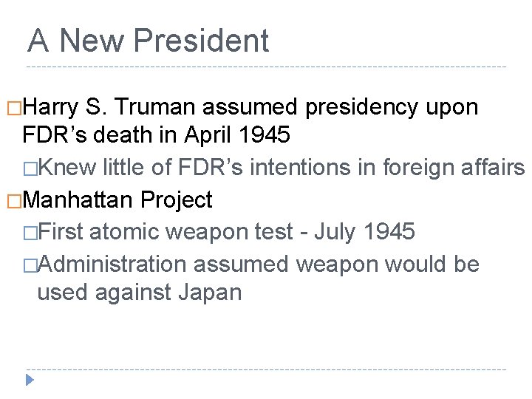Click the bullet marker before "Administration"
Image resolution: width=532 pixels, height=399 pixels.
point(29,262)
